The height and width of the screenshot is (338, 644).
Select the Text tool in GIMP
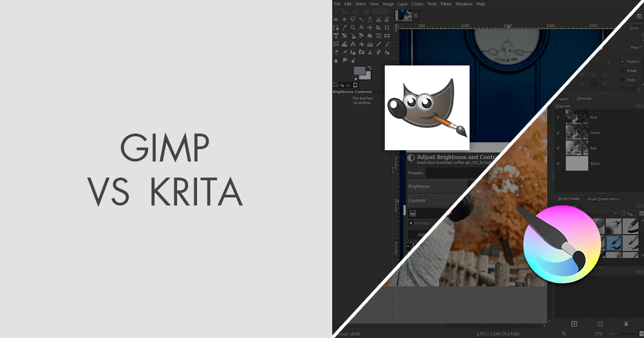coord(353,44)
